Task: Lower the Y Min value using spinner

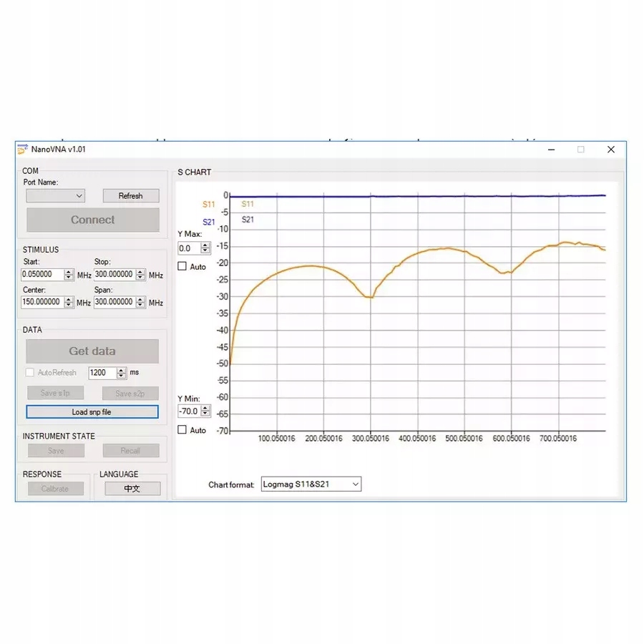Action: pyautogui.click(x=205, y=414)
